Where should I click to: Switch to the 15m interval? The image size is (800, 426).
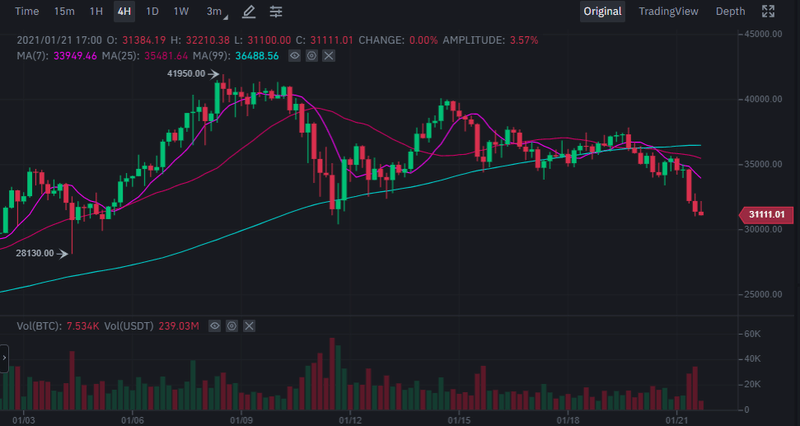(x=64, y=12)
